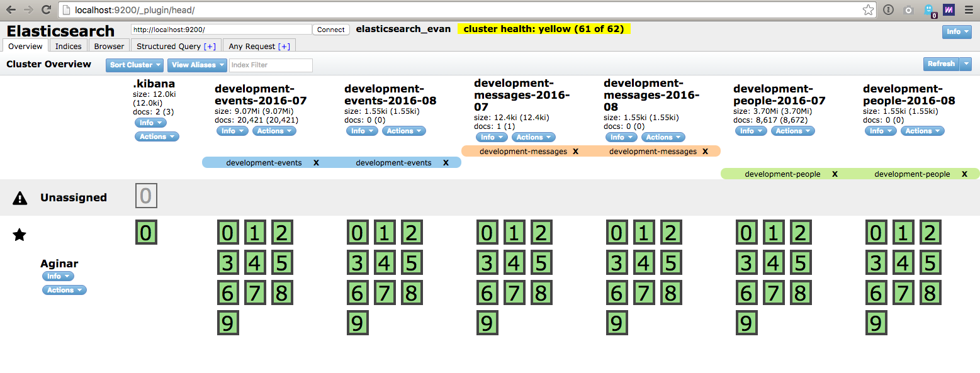This screenshot has width=980, height=373.
Task: Click the master node star icon
Action: click(x=20, y=235)
